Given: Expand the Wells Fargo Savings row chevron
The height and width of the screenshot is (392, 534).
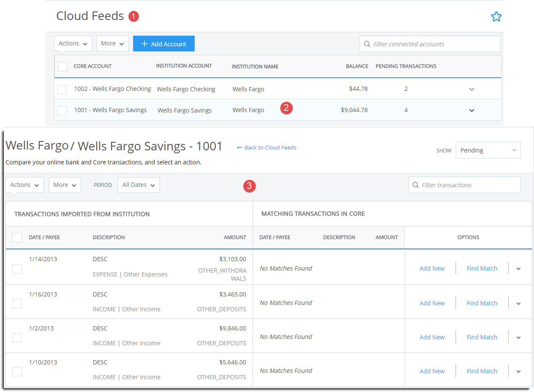Looking at the screenshot, I should pos(472,110).
